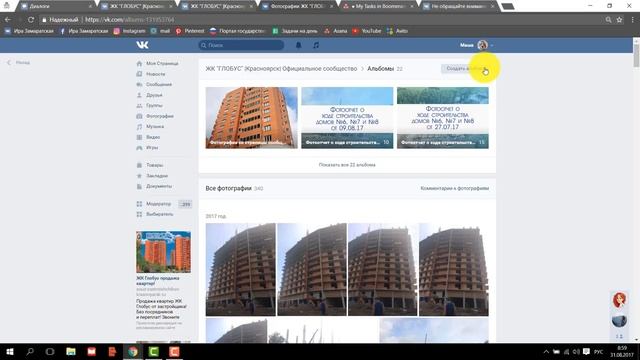The height and width of the screenshot is (360, 640).
Task: Open the Instagram bookmark
Action: click(x=129, y=31)
